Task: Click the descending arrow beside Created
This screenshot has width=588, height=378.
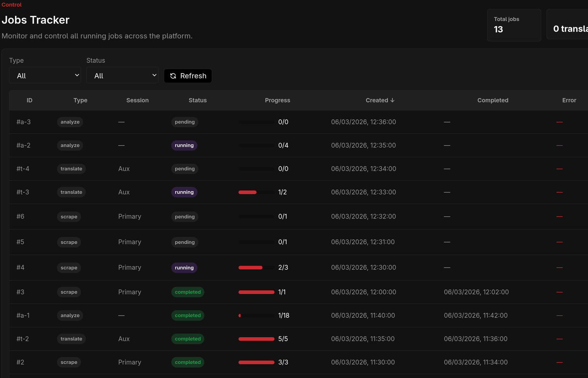Action: click(x=392, y=100)
